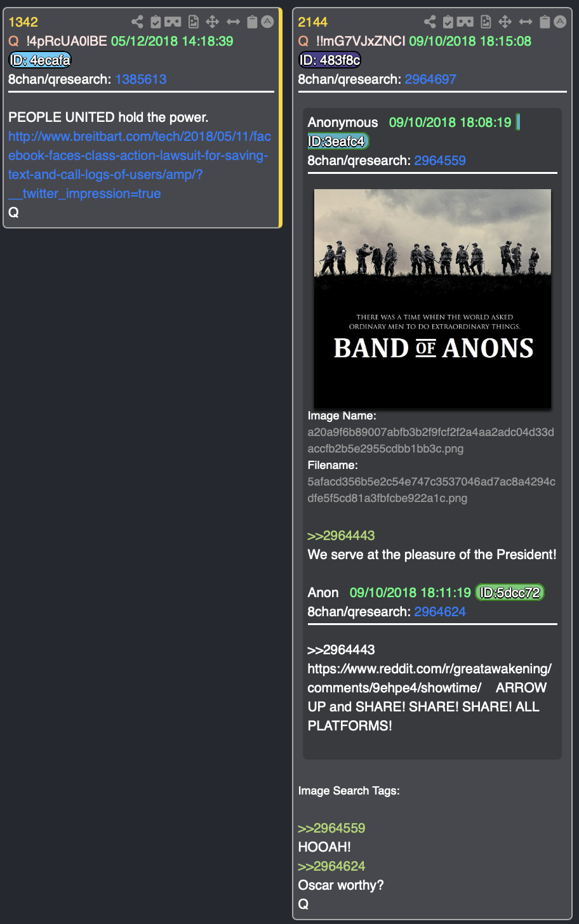Screen dimensions: 579x924
Task: Click the four-way move arrows on post 2144
Action: [505, 22]
